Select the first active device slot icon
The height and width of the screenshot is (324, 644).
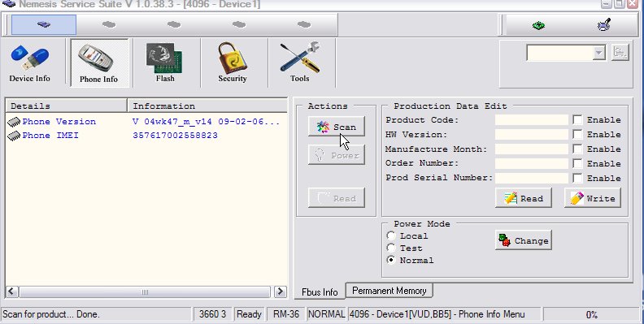pyautogui.click(x=44, y=24)
